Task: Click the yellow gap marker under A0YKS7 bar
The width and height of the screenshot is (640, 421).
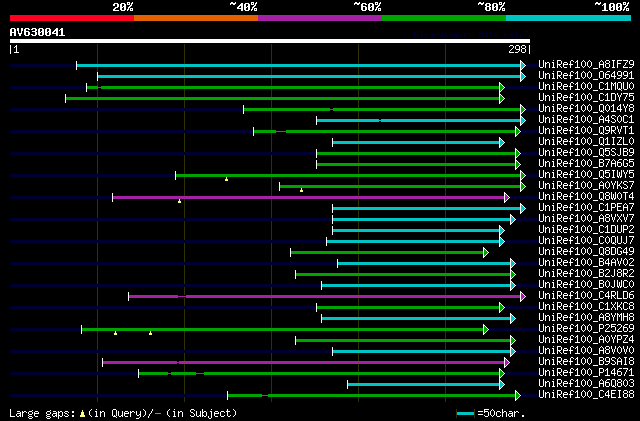Action: (302, 190)
